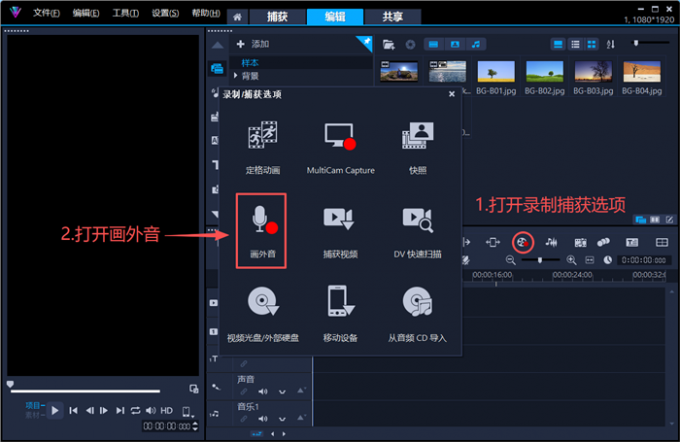Expand the 声音 track options chevron

click(282, 392)
